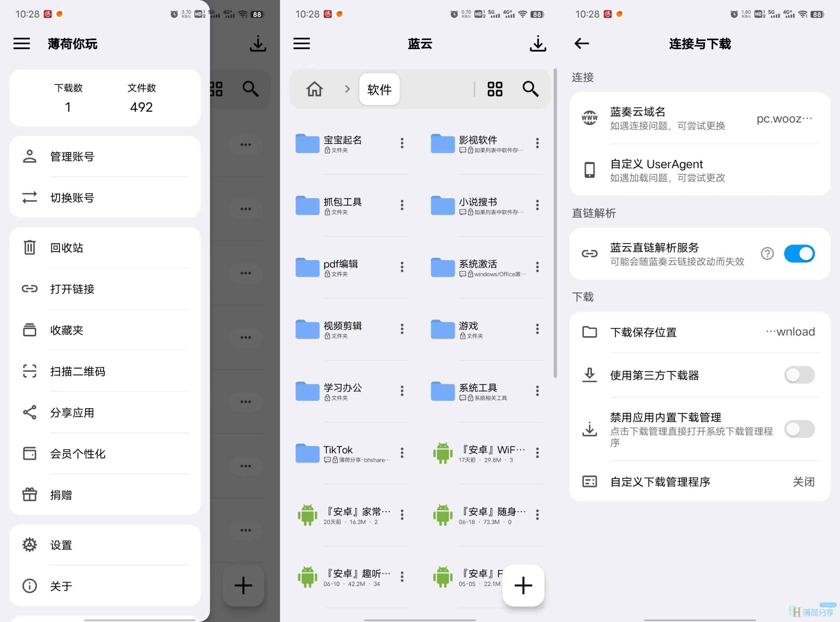Open more options for 视频剪辑

click(x=402, y=329)
